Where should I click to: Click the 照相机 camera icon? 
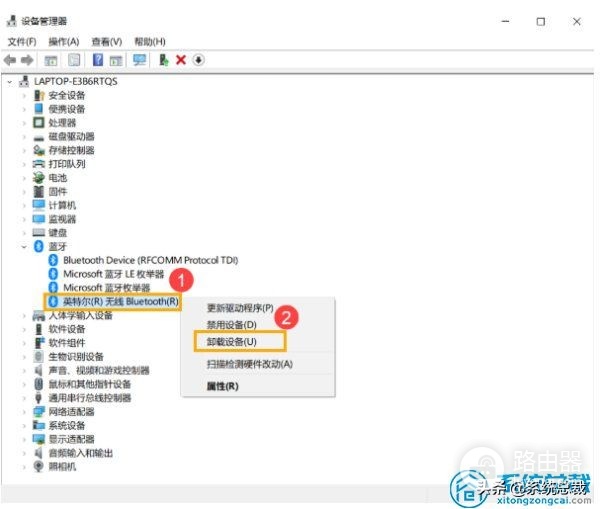[x=39, y=466]
